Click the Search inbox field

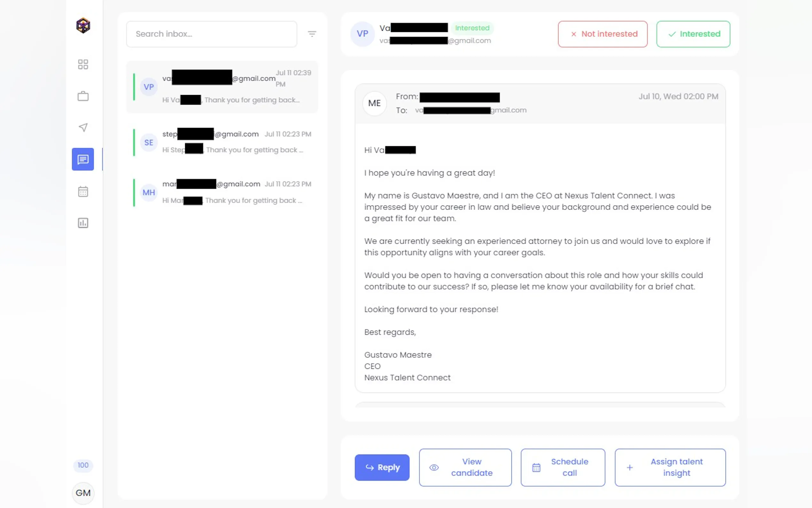point(212,34)
